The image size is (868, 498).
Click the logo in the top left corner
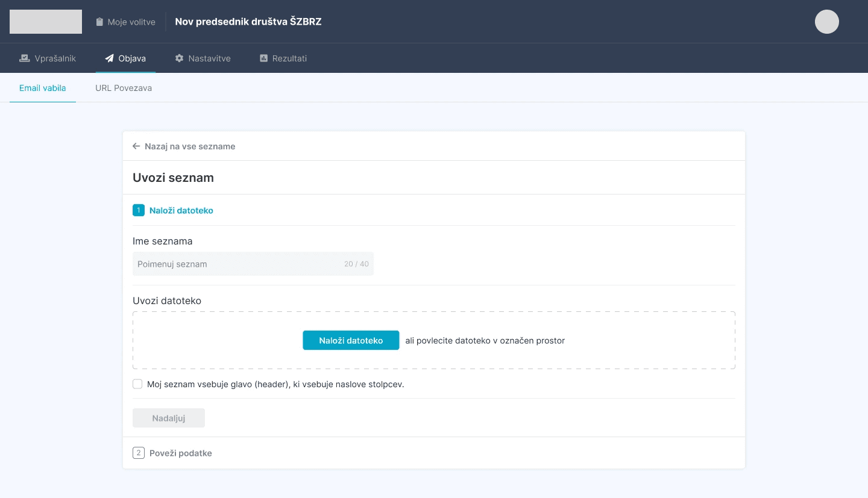click(45, 21)
